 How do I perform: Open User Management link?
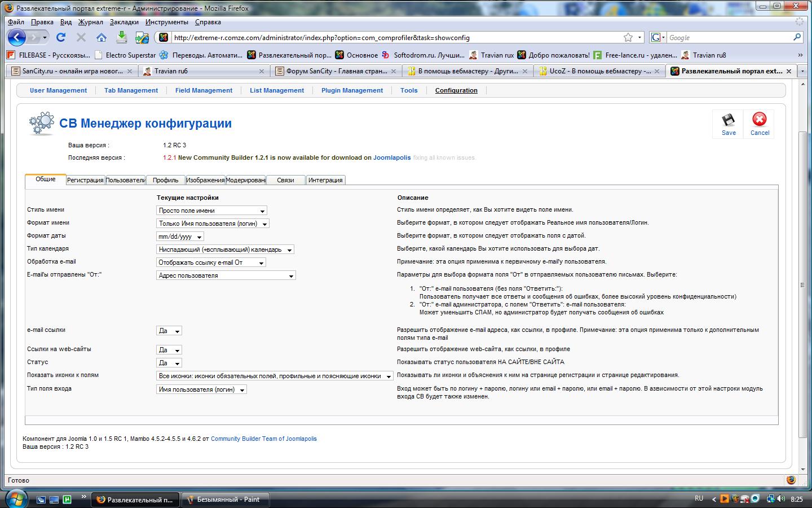pos(58,90)
